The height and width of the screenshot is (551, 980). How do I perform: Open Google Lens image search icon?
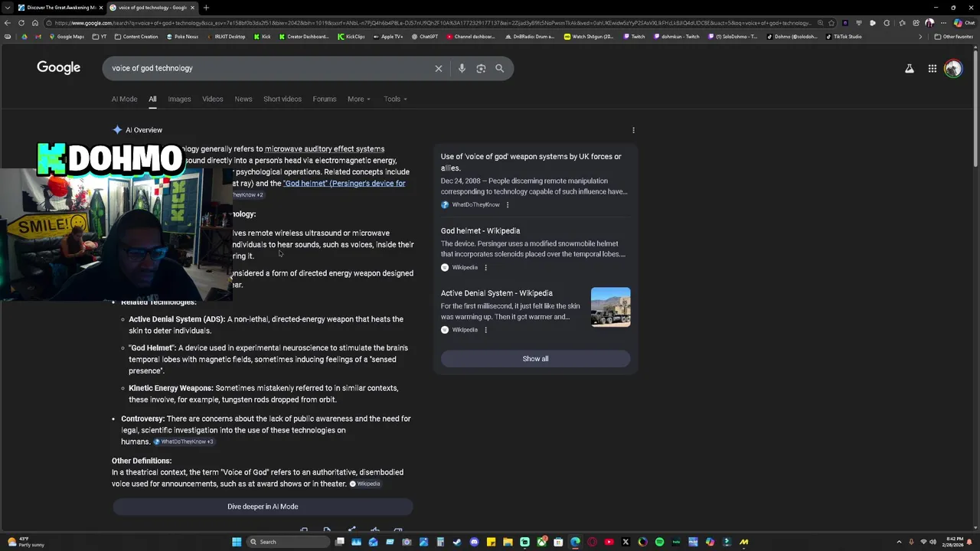481,68
